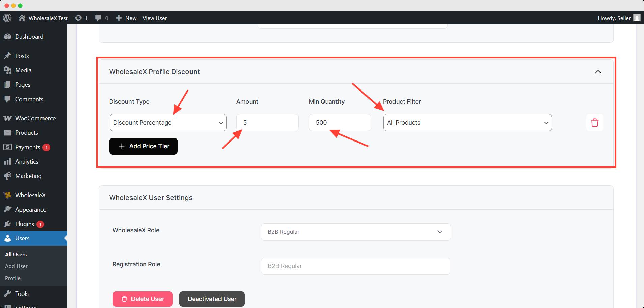Click the Pages menu label
This screenshot has height=308, width=644.
pos(23,85)
